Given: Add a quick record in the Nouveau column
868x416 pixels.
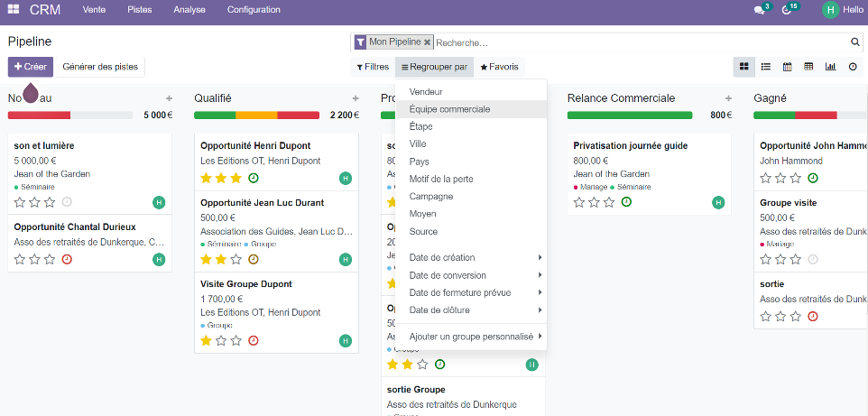Looking at the screenshot, I should 169,98.
